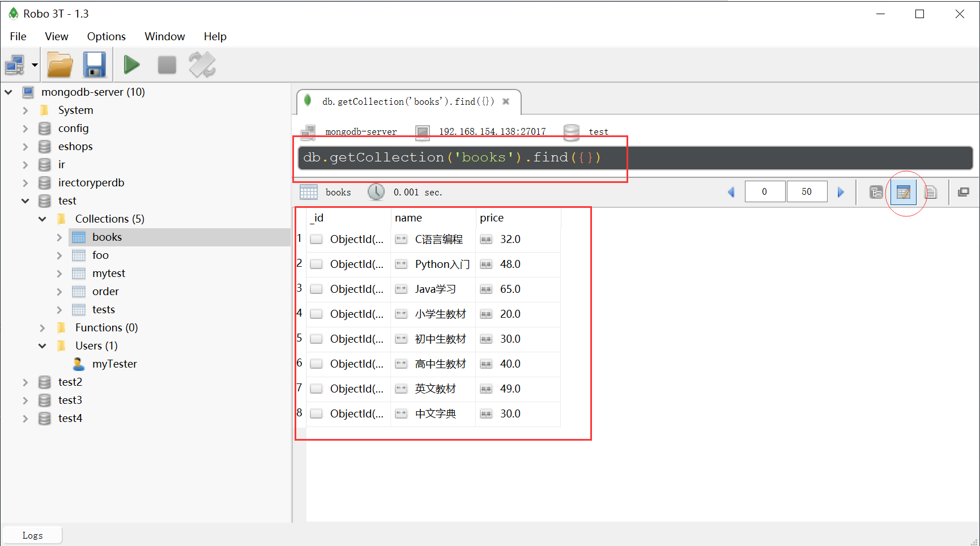The image size is (980, 546).
Task: Go to previous page of results
Action: click(731, 192)
